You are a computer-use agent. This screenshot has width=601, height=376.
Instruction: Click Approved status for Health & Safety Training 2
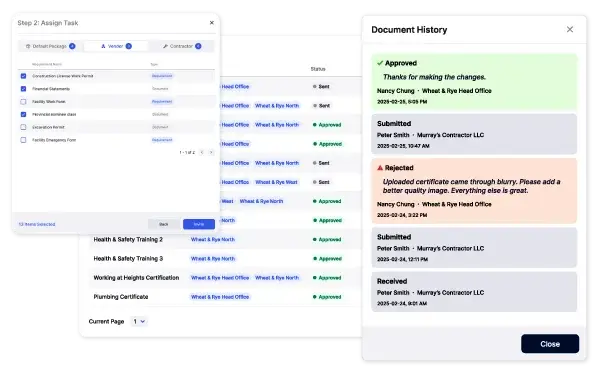click(327, 240)
